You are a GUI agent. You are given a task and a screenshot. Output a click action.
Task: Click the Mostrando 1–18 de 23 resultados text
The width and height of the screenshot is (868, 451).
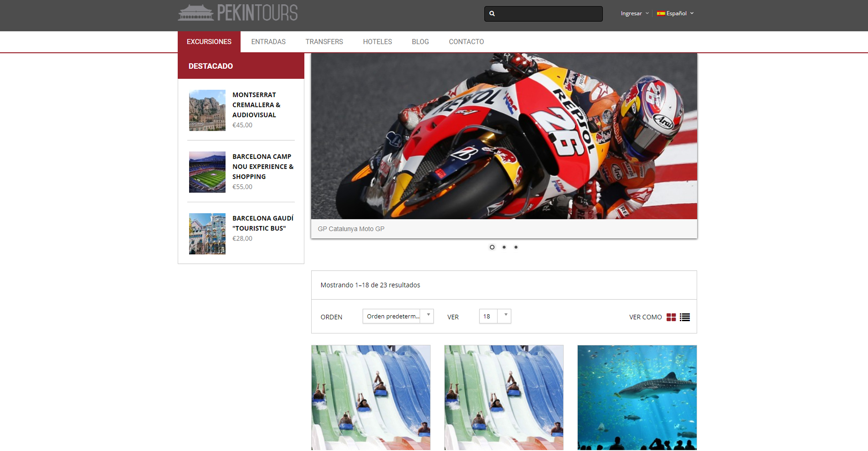pyautogui.click(x=370, y=285)
